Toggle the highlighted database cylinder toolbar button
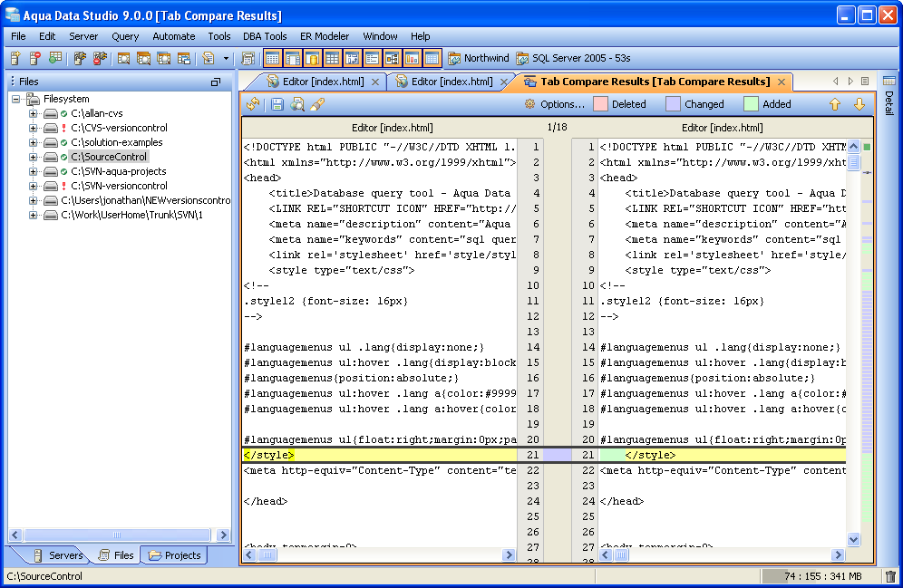Image resolution: width=903 pixels, height=588 pixels. point(312,59)
